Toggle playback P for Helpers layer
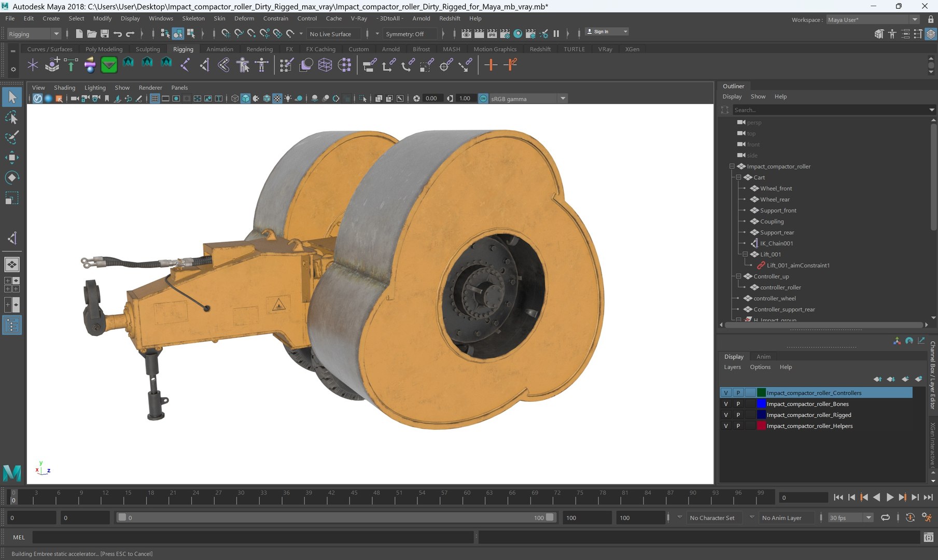938x560 pixels. (738, 426)
